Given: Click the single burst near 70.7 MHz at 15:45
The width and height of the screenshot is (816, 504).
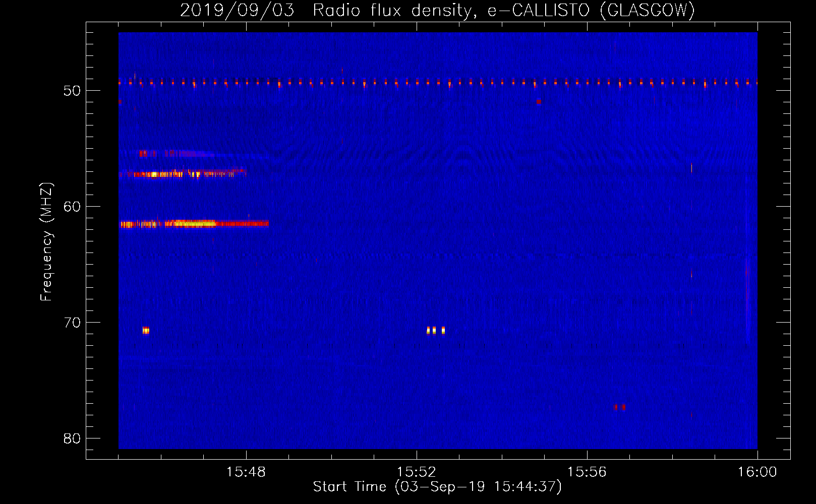Looking at the screenshot, I should (146, 330).
